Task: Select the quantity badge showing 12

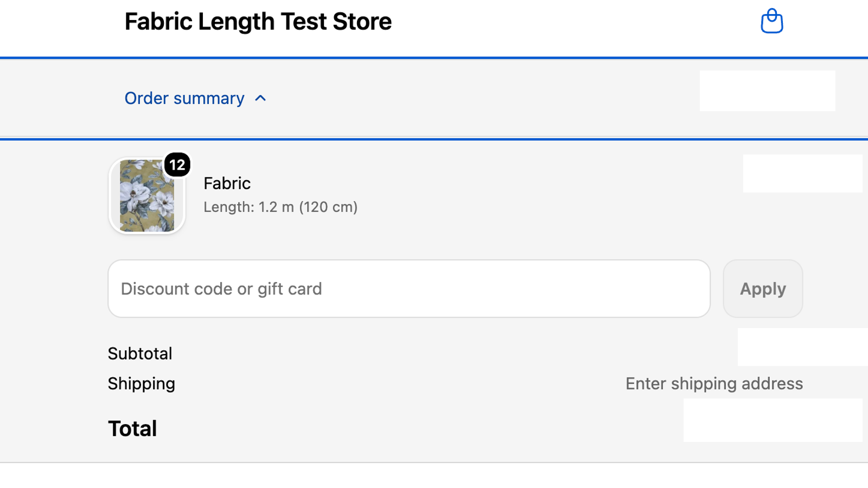Action: point(177,165)
